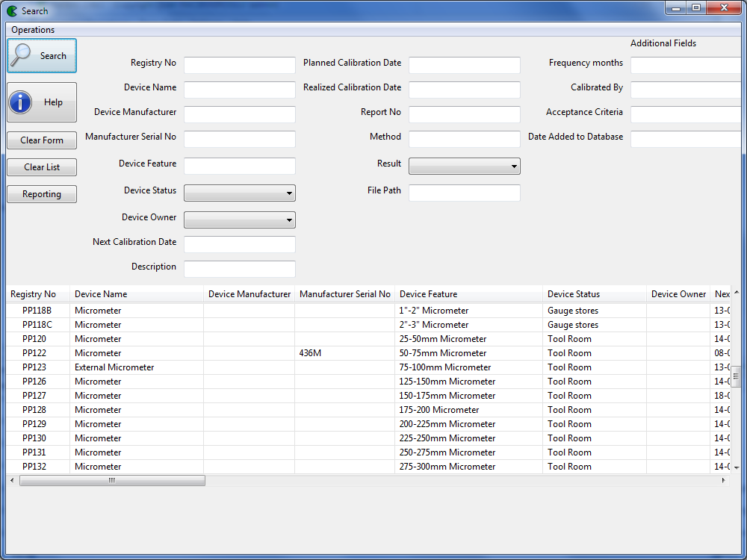Focus the Device Name search field
Image resolution: width=747 pixels, height=560 pixels.
coord(239,90)
